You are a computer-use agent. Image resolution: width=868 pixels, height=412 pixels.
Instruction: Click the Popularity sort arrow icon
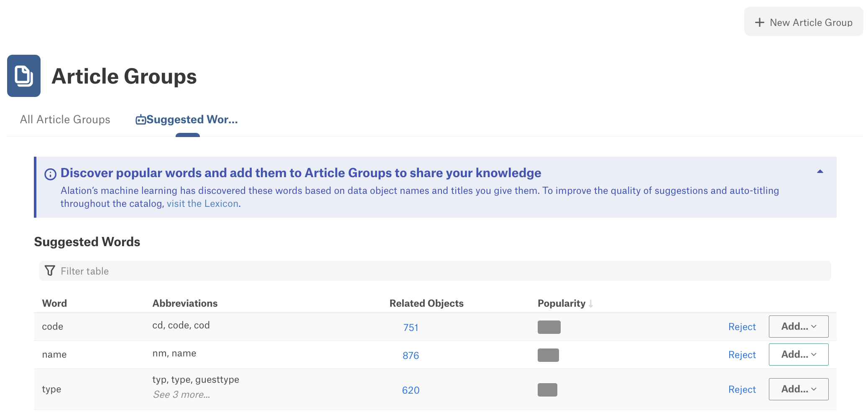(x=591, y=304)
